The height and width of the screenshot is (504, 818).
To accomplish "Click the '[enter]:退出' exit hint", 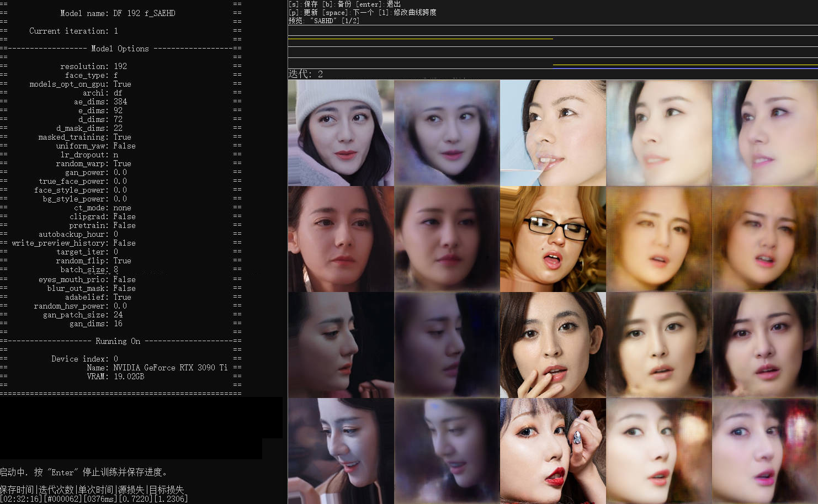I will (379, 4).
